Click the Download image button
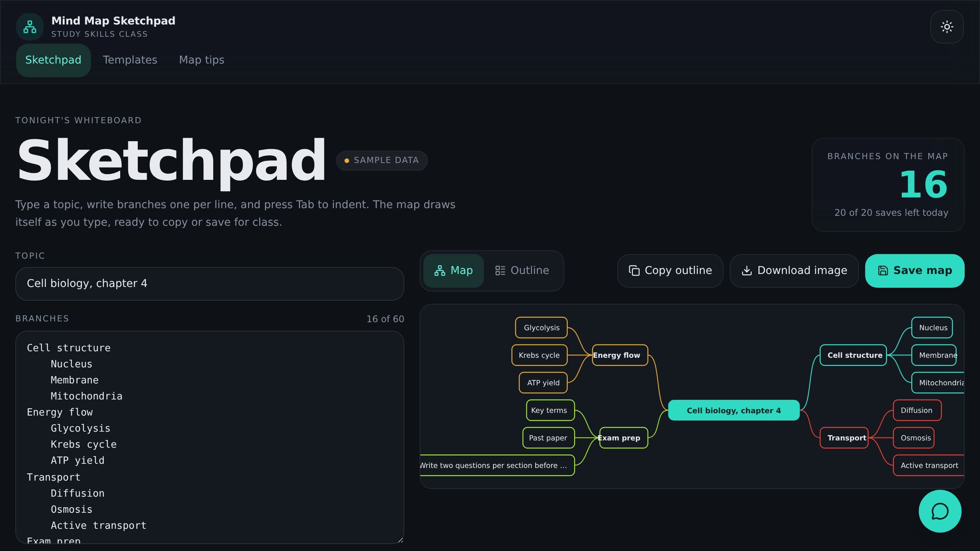Viewport: 980px width, 551px height. tap(794, 271)
